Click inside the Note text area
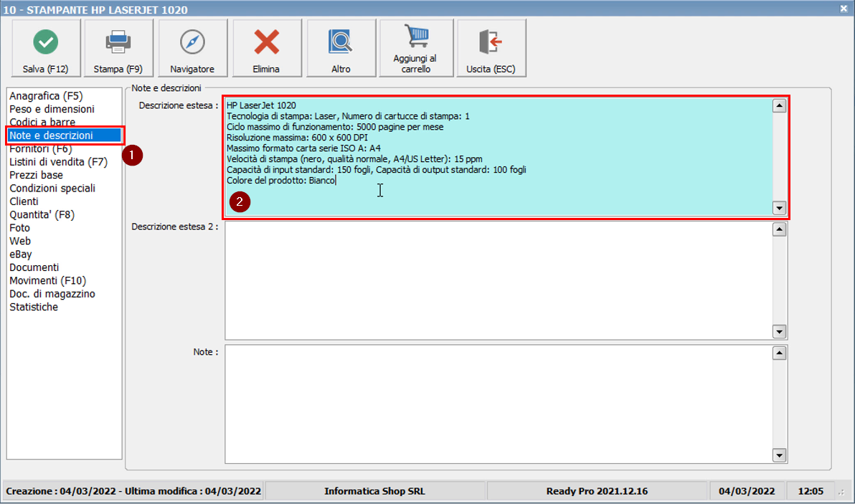855x504 pixels. click(499, 404)
